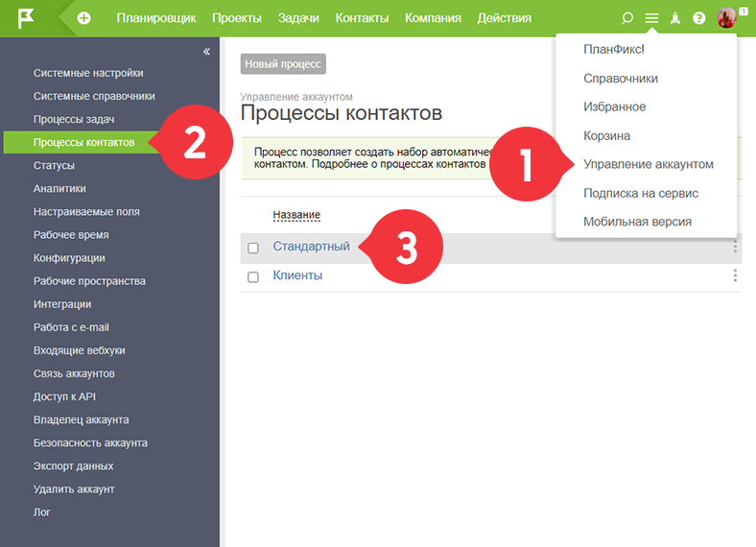Image resolution: width=756 pixels, height=547 pixels.
Task: Click the plus add icon in header
Action: point(83,18)
